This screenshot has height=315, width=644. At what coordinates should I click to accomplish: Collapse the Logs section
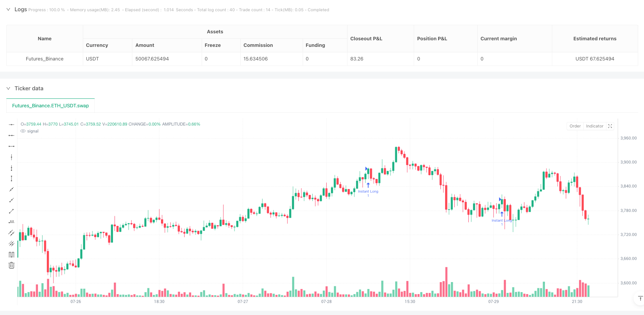[x=8, y=9]
